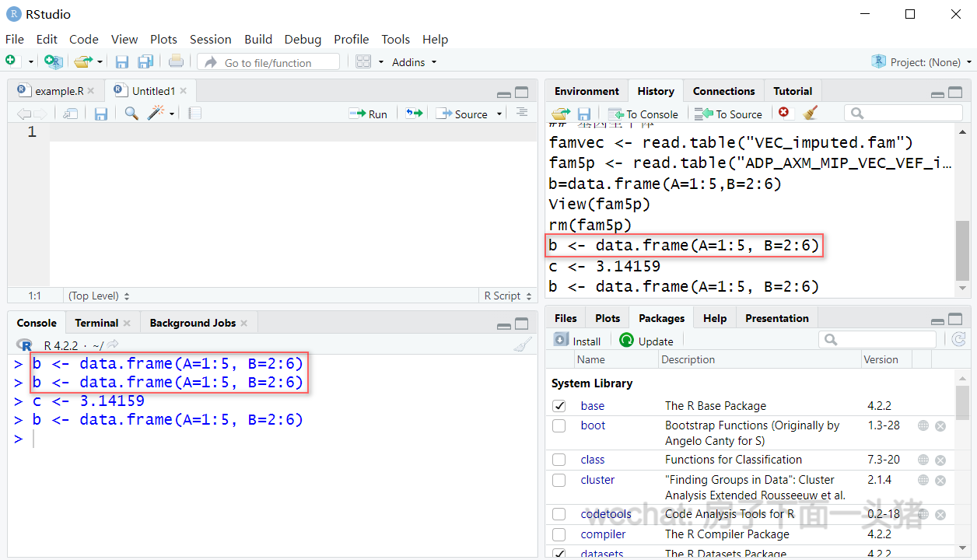Click the Packages search box
Image resolution: width=977 pixels, height=560 pixels.
pyautogui.click(x=877, y=339)
